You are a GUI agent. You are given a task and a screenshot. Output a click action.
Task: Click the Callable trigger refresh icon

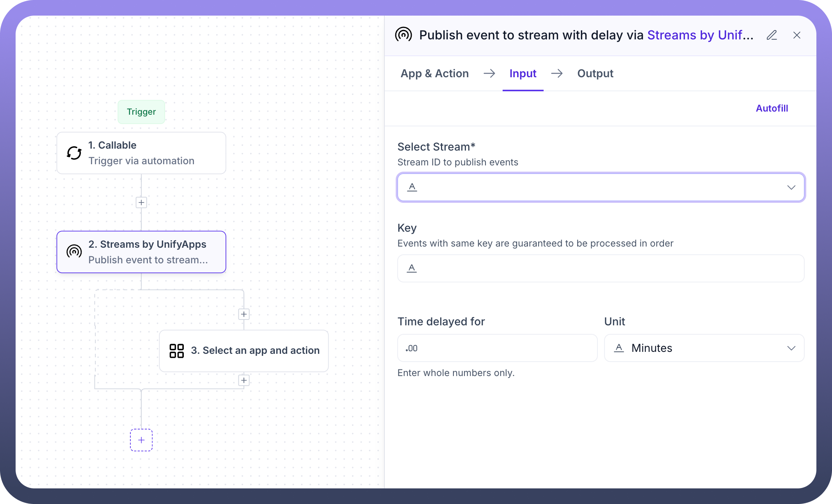[74, 153]
